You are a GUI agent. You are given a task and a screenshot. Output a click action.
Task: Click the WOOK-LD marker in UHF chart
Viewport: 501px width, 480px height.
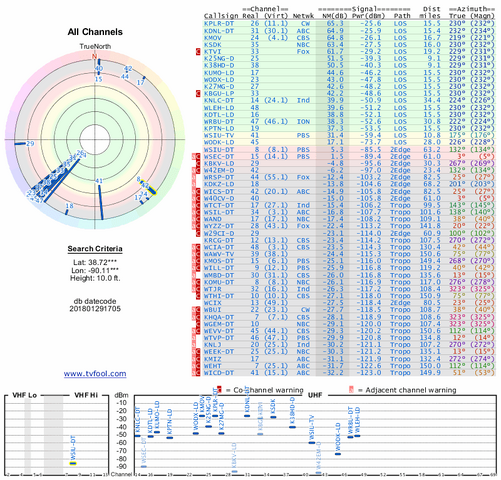[338, 454]
